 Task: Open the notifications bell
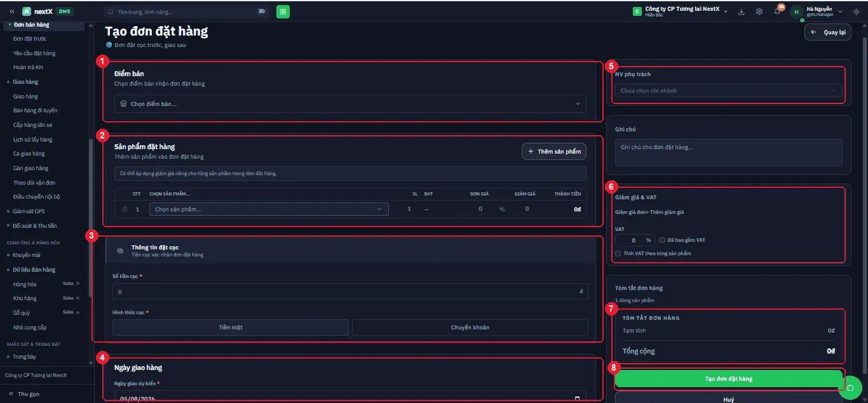coord(777,11)
